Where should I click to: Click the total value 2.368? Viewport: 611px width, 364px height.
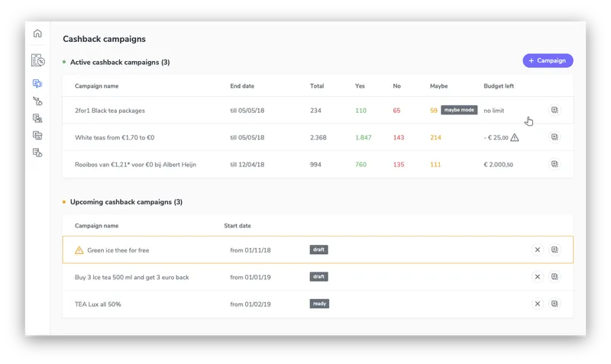click(318, 137)
